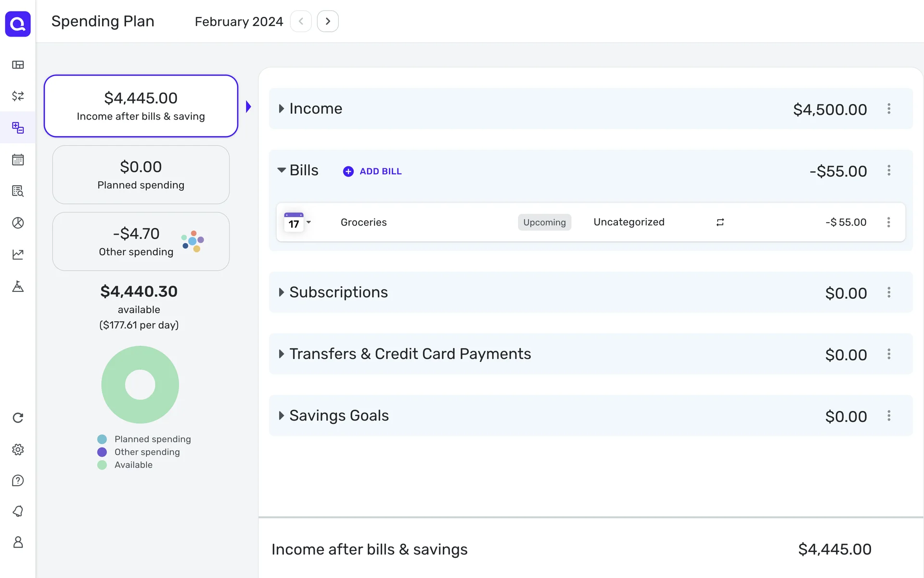Open the user profile icon
The height and width of the screenshot is (578, 924).
point(18,542)
